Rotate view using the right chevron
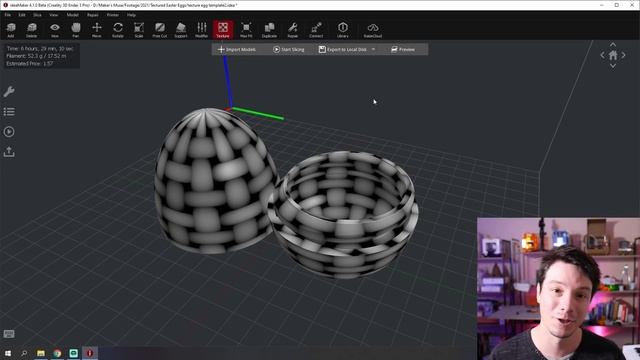 coord(624,55)
